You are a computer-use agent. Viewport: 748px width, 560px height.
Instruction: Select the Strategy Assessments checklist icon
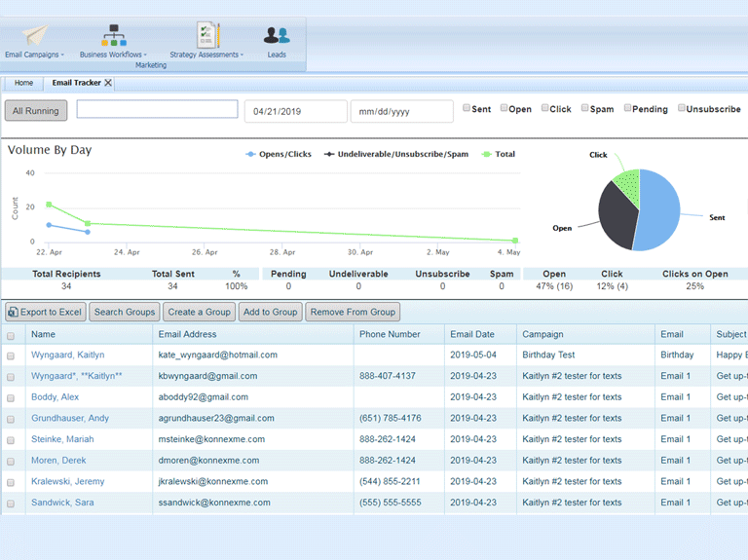pyautogui.click(x=207, y=35)
